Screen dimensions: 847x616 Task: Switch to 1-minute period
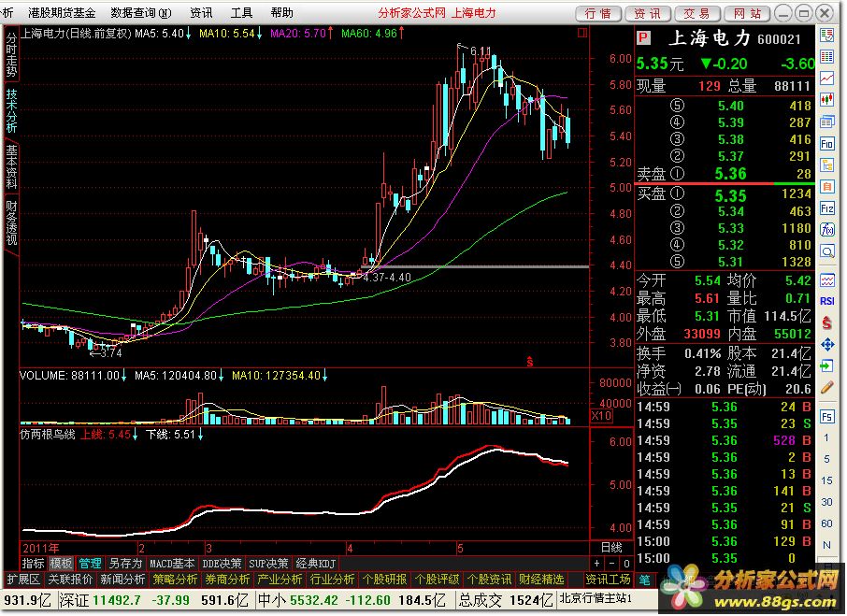(826, 437)
